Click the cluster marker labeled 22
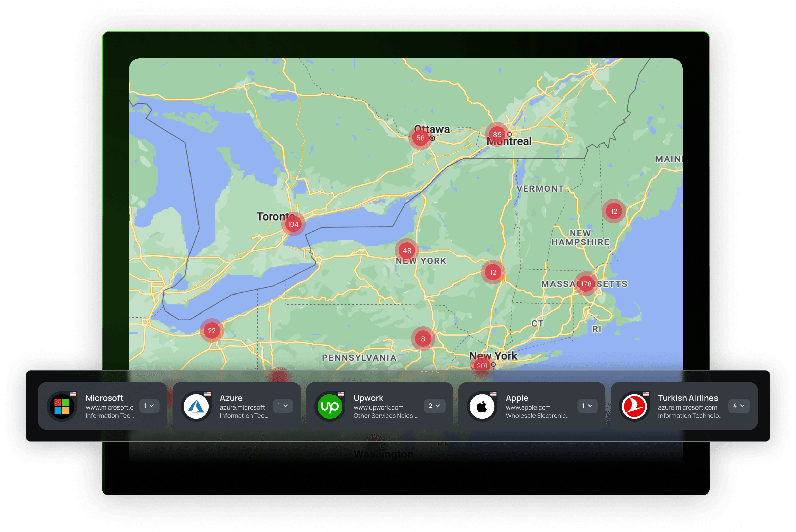Image resolution: width=796 pixels, height=532 pixels. click(x=212, y=330)
